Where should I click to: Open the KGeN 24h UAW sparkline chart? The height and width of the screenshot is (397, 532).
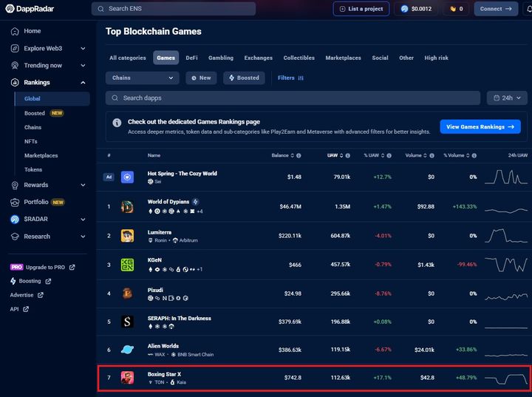point(506,265)
